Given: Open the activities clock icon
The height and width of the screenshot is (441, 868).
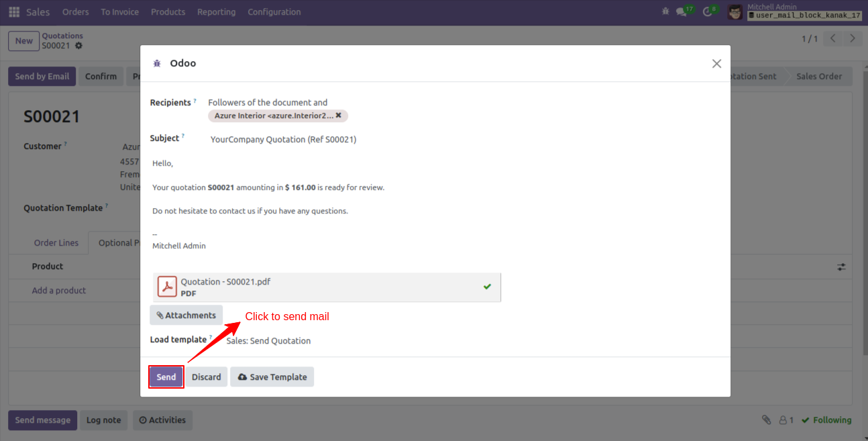Looking at the screenshot, I should pyautogui.click(x=708, y=11).
